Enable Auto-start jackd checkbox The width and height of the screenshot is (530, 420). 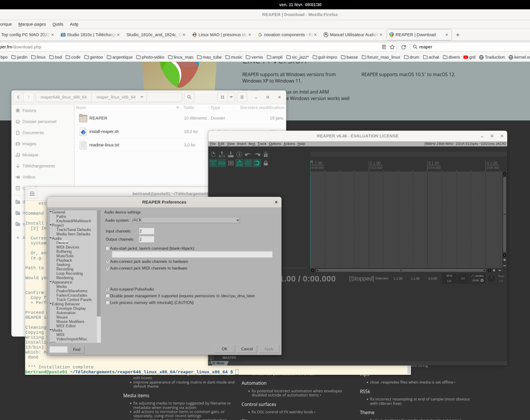(108, 249)
